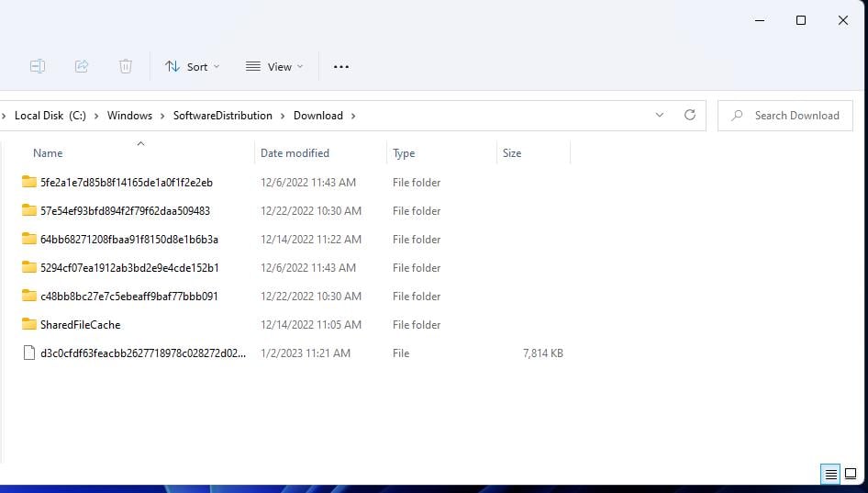Switch to Details view icon at bottom right
This screenshot has width=868, height=493.
click(x=830, y=475)
